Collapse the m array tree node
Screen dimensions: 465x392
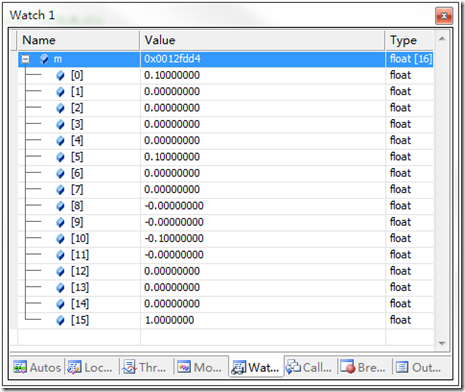click(25, 59)
